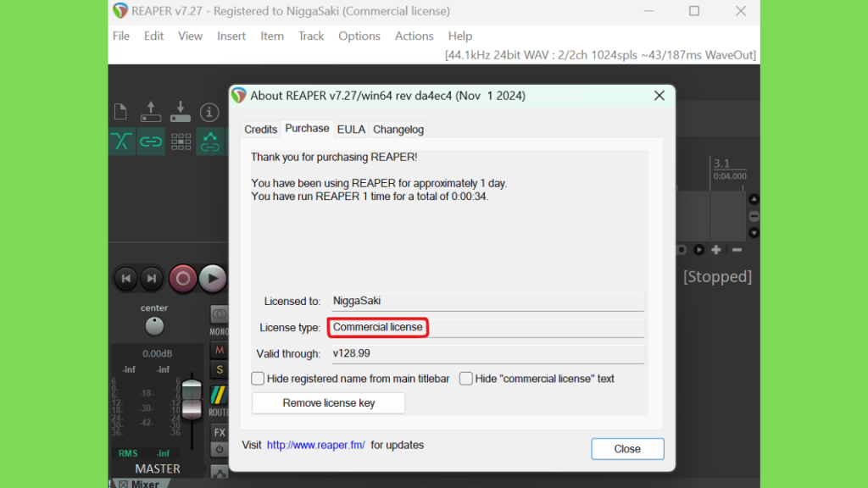The width and height of the screenshot is (868, 488).
Task: Toggle auto-crossfade toolbar icon
Action: coord(122,141)
